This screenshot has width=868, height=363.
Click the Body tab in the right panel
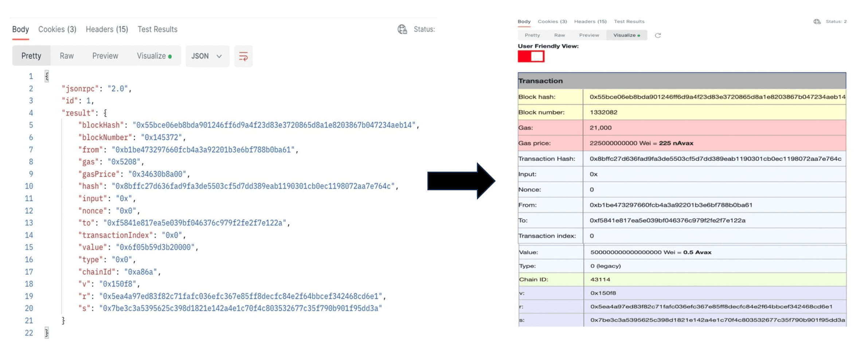point(524,22)
